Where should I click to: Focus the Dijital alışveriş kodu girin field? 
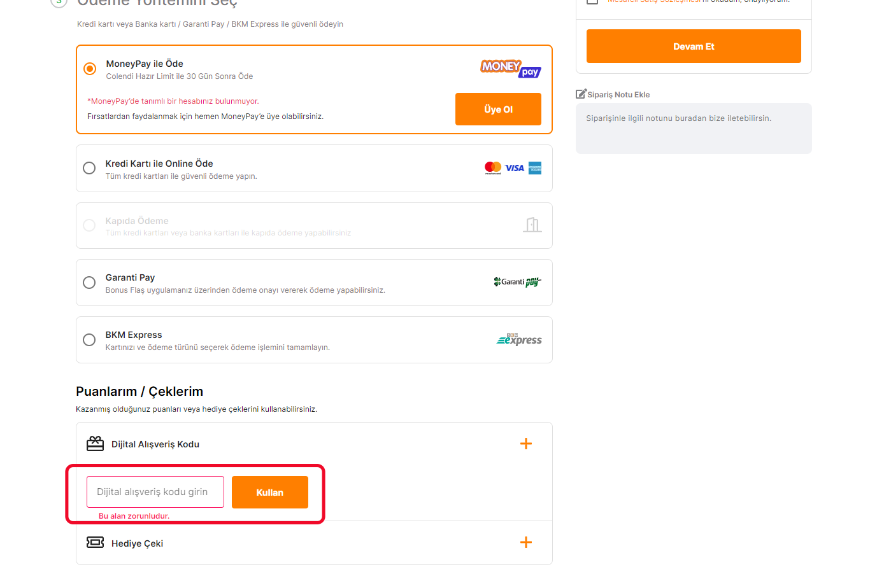click(x=155, y=492)
